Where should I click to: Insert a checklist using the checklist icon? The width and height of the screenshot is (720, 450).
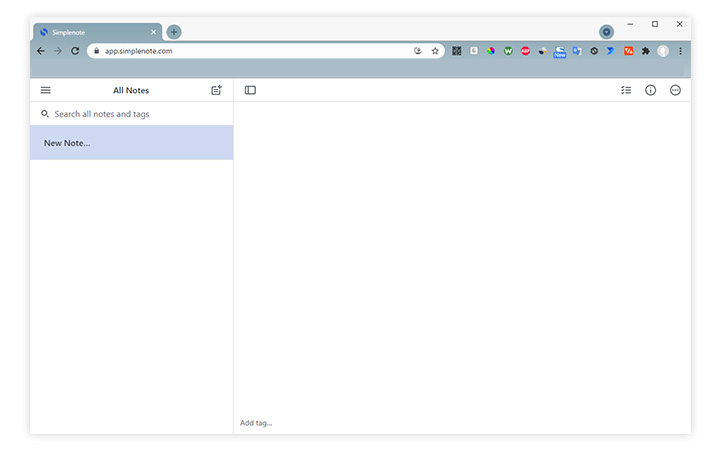pyautogui.click(x=626, y=90)
